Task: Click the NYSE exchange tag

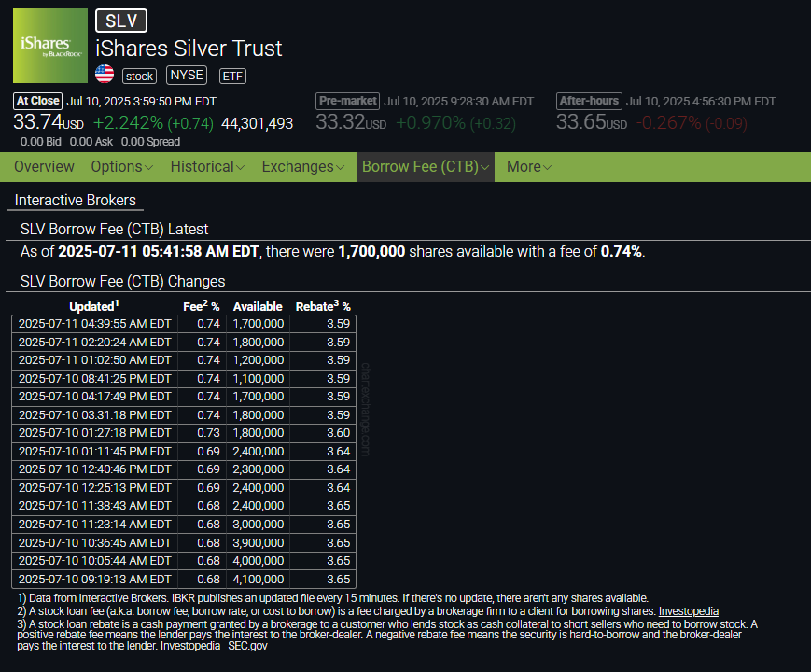Action: 187,75
